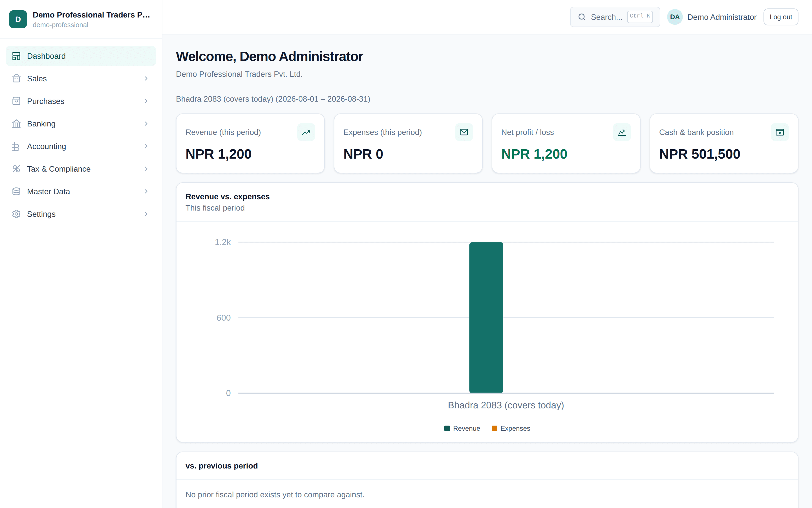Click the teal revenue bar in chart
The image size is (812, 508).
pos(486,317)
